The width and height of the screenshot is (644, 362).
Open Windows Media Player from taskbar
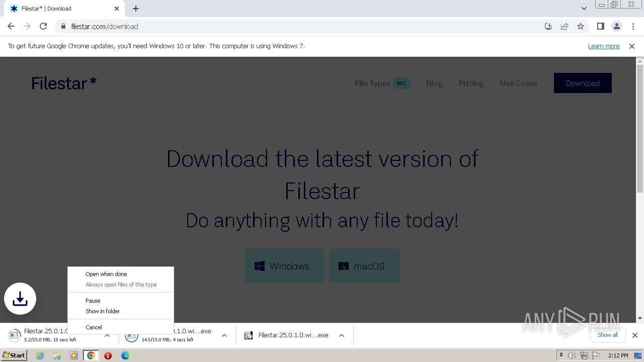[x=74, y=355]
